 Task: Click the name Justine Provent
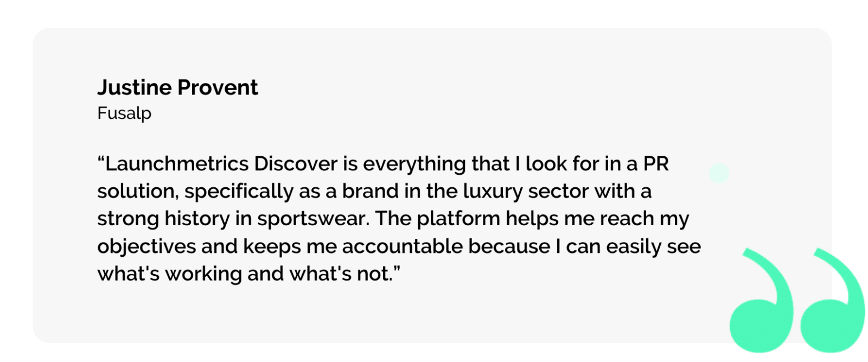tap(177, 87)
